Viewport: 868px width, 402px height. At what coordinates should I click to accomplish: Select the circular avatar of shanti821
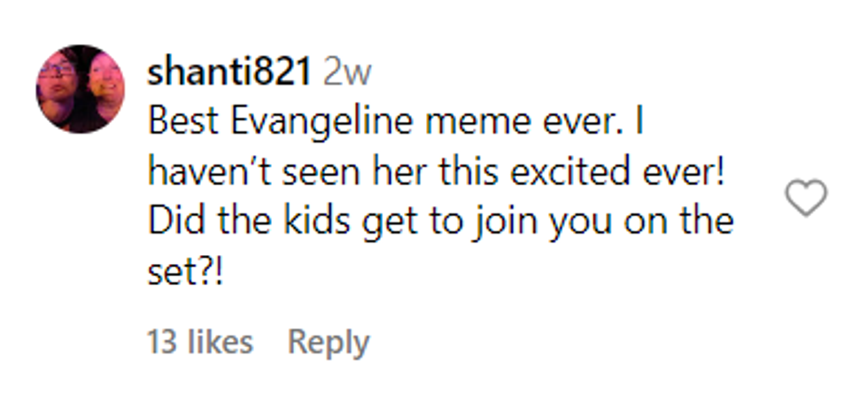coord(80,89)
